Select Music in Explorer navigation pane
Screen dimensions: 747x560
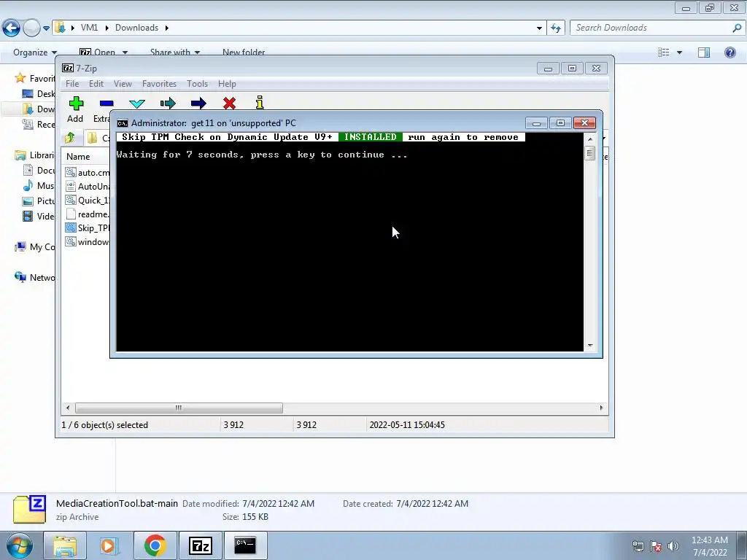[39, 186]
